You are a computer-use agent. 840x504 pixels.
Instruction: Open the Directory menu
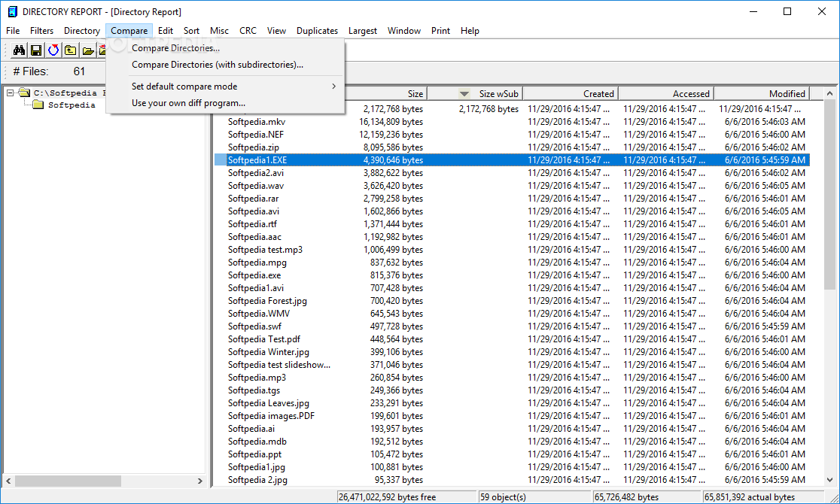point(82,31)
